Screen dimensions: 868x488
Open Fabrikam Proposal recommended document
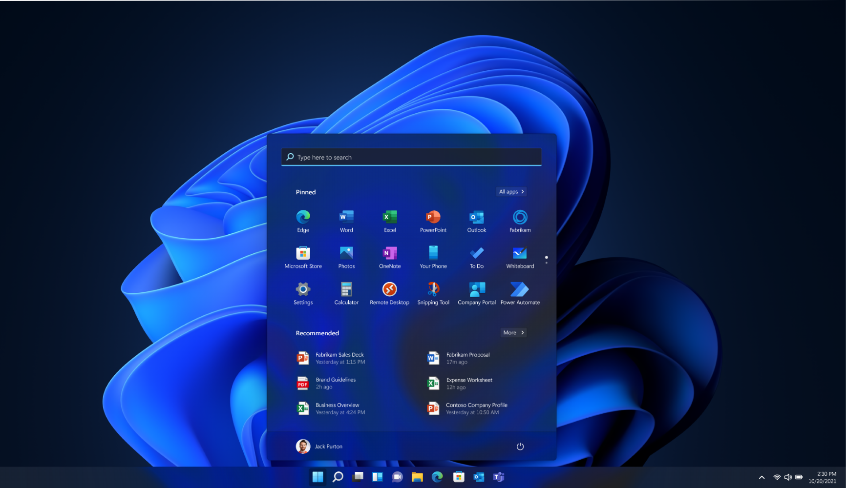459,358
